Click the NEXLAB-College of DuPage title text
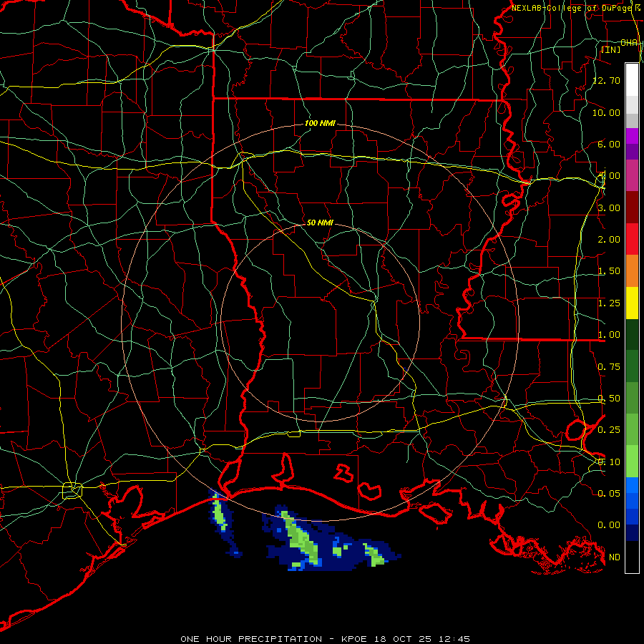This screenshot has width=644, height=644. click(x=572, y=8)
